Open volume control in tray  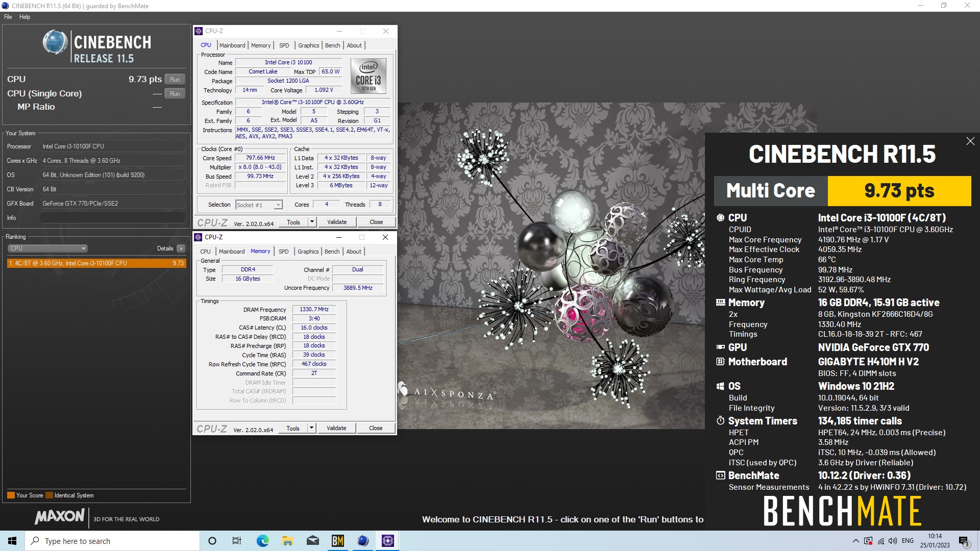893,541
